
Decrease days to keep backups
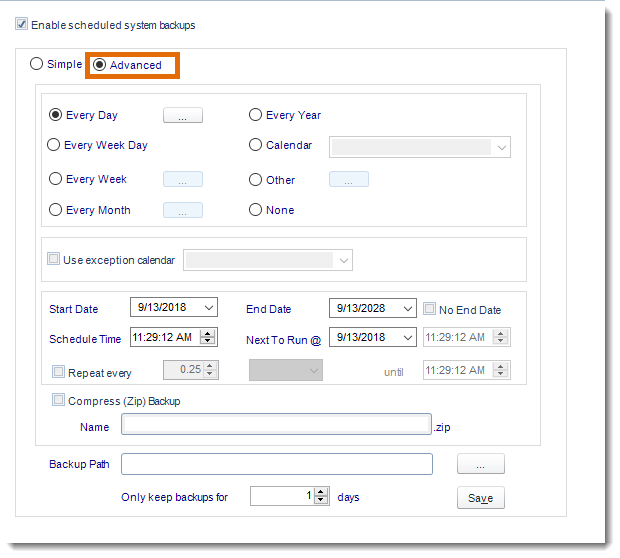pyautogui.click(x=321, y=500)
